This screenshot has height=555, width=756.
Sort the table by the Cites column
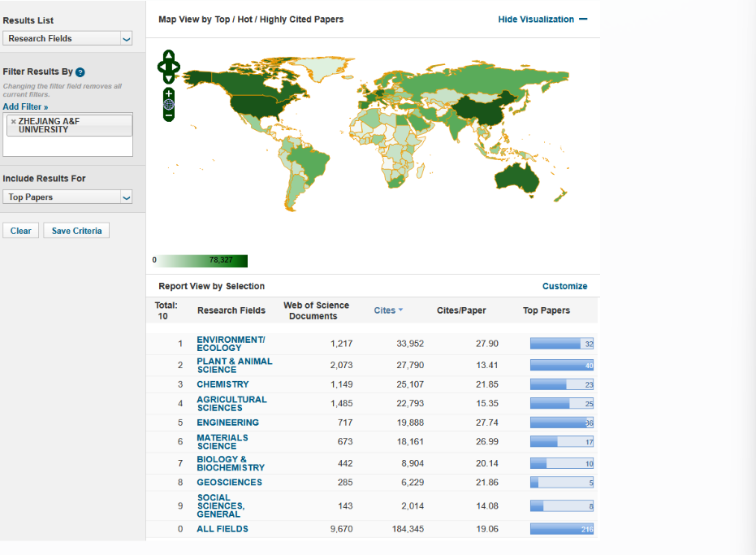[x=387, y=310]
